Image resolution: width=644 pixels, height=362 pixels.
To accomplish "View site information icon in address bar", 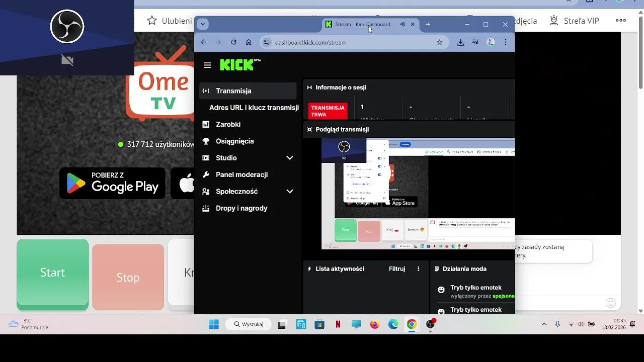I will point(267,43).
